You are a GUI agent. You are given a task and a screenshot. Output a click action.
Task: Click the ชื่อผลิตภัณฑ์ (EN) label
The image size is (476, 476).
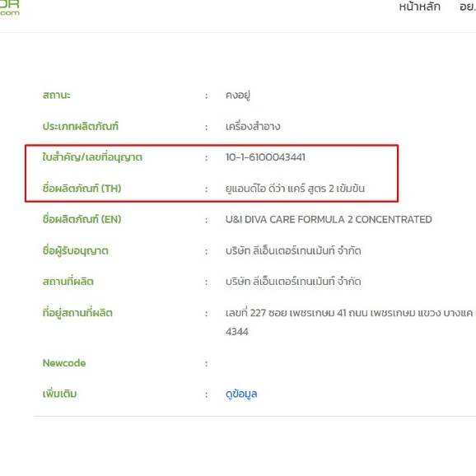tap(82, 219)
